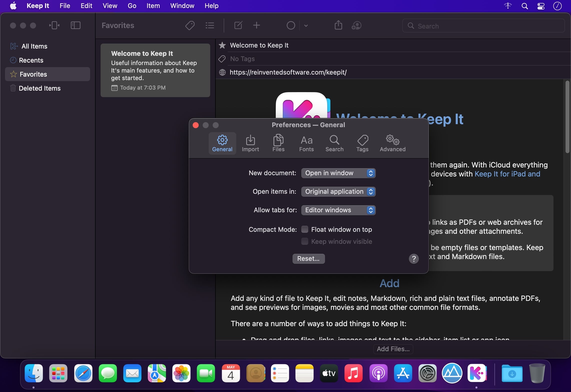The width and height of the screenshot is (571, 392).
Task: Select Recents in the sidebar
Action: [x=31, y=60]
